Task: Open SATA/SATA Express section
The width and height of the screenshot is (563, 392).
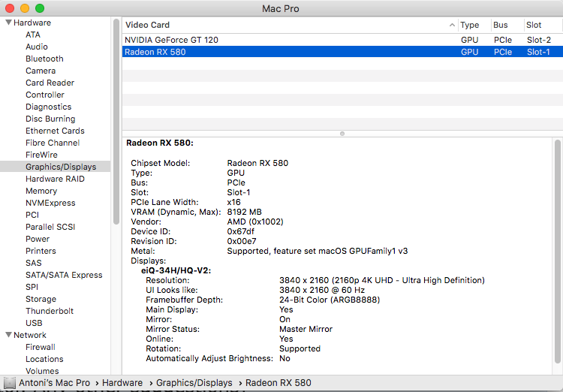Action: [x=64, y=275]
